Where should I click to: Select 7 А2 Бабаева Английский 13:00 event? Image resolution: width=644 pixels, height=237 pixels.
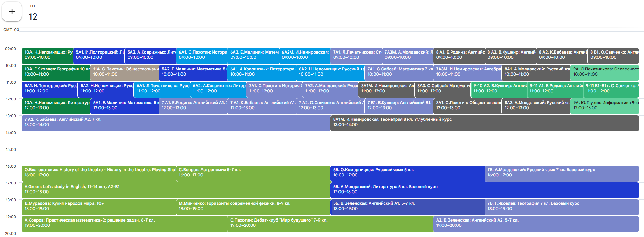[175, 122]
